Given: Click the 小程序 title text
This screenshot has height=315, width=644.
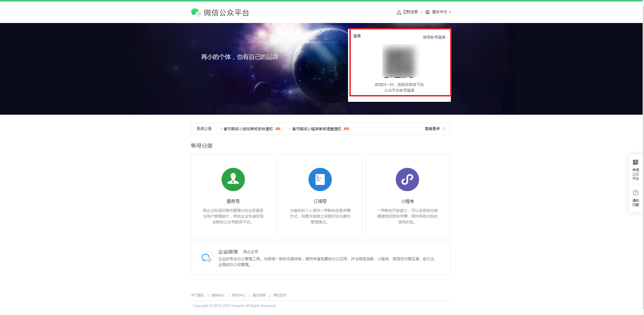Looking at the screenshot, I should coord(407,201).
